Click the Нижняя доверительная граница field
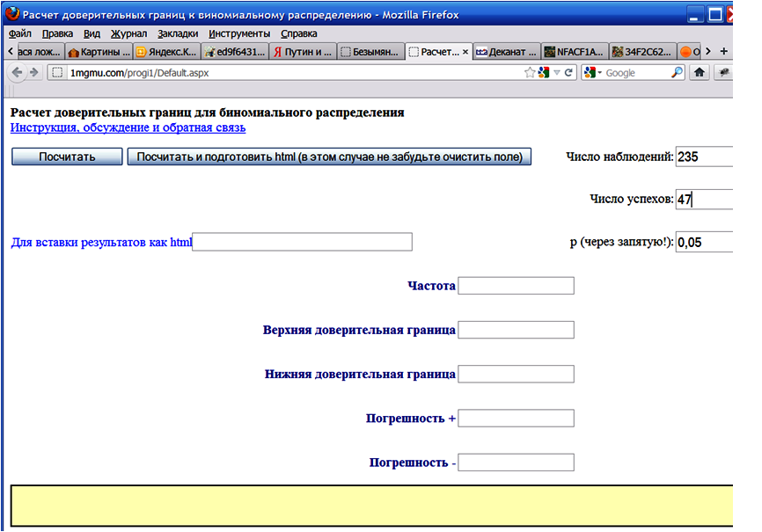Screen dimensions: 762x532 pyautogui.click(x=517, y=374)
